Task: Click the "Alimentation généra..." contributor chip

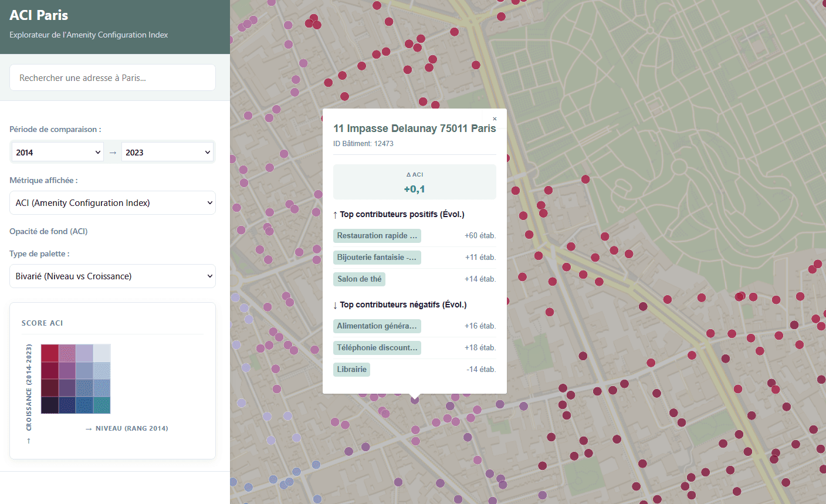Action: tap(377, 326)
